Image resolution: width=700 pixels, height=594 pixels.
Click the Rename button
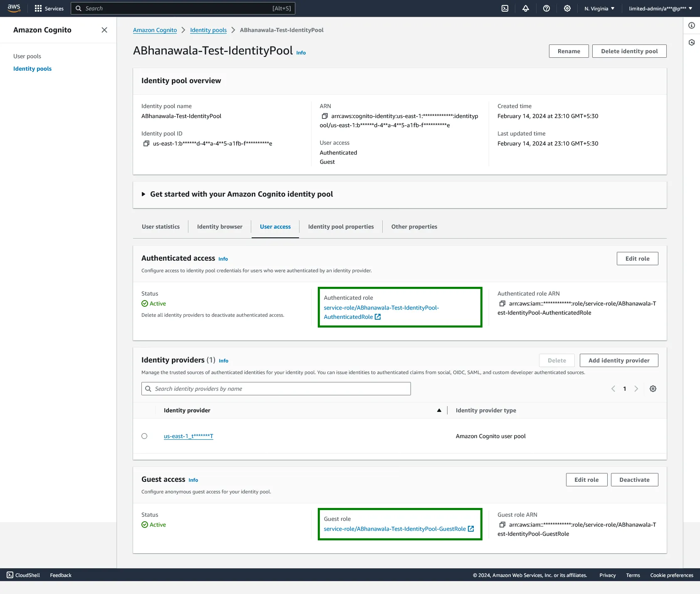(x=569, y=51)
